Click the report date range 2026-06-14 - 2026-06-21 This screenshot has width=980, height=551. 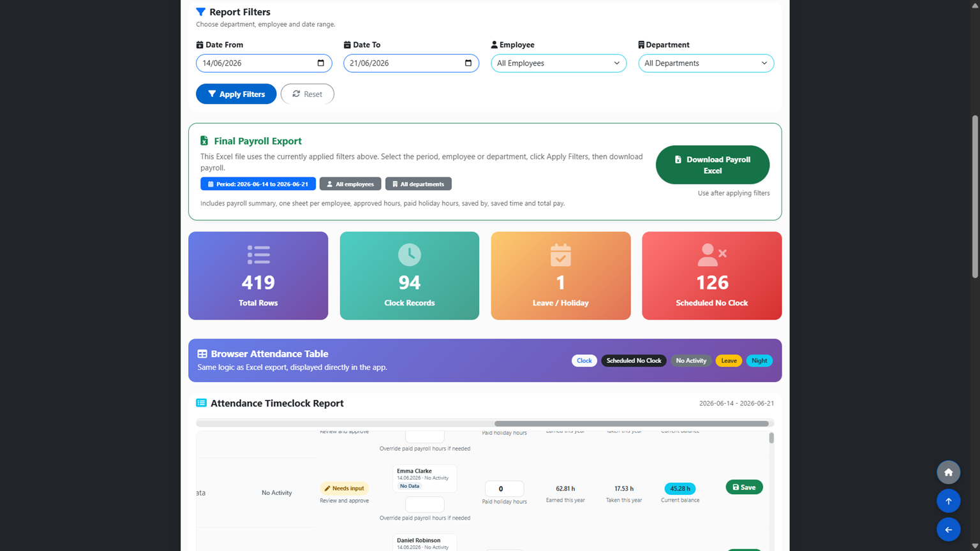(x=736, y=404)
